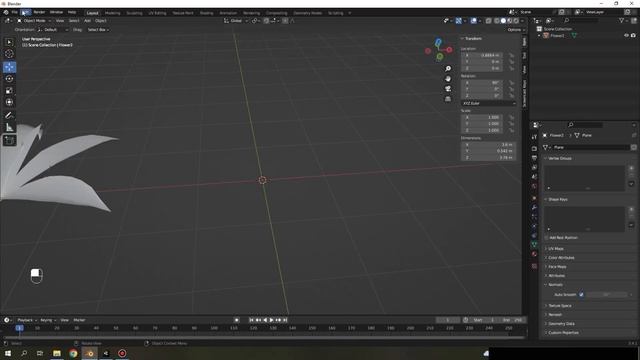This screenshot has width=640, height=360.
Task: Select Flower2 in the outliner
Action: pos(557,36)
